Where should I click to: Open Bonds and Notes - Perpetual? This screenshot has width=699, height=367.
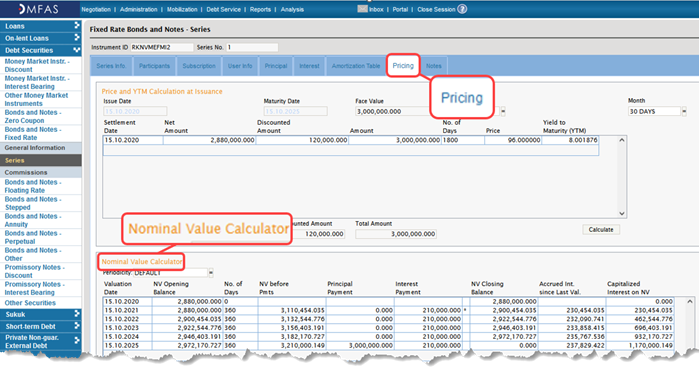click(33, 237)
